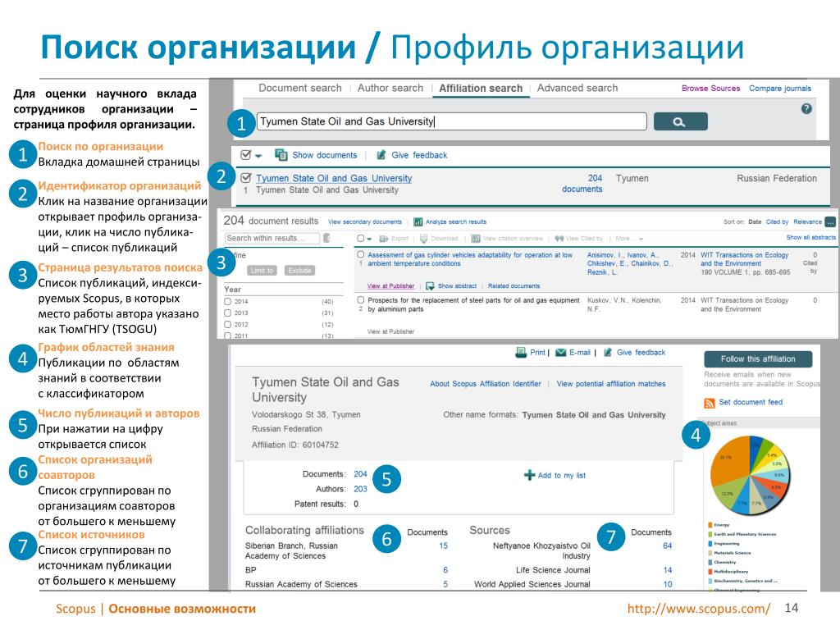The height and width of the screenshot is (630, 840).
Task: Click the plus icon for Add to my list
Action: [x=529, y=475]
